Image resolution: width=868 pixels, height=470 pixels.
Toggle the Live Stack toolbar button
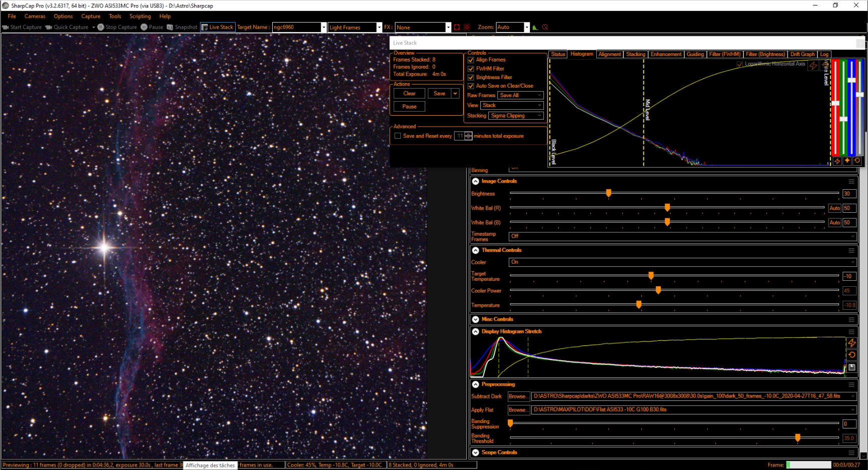tap(217, 27)
